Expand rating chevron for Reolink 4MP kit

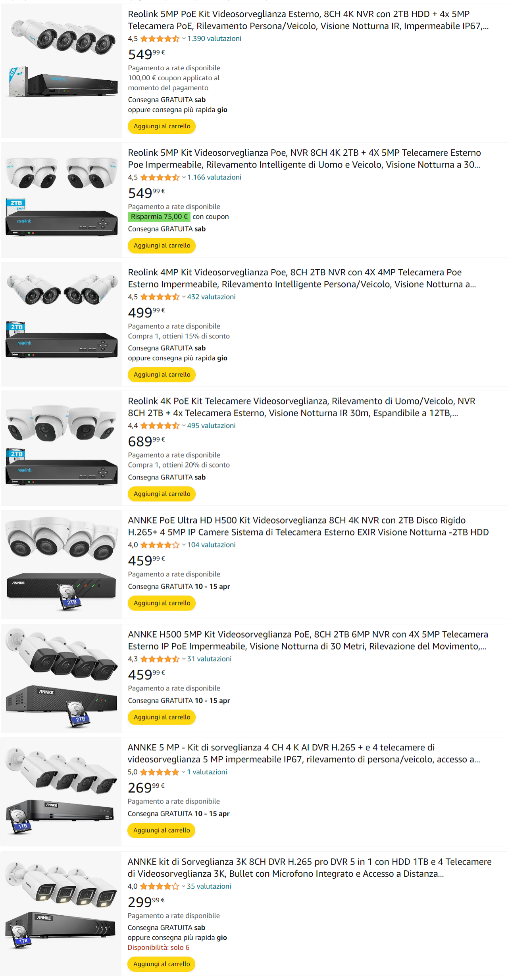(x=184, y=297)
